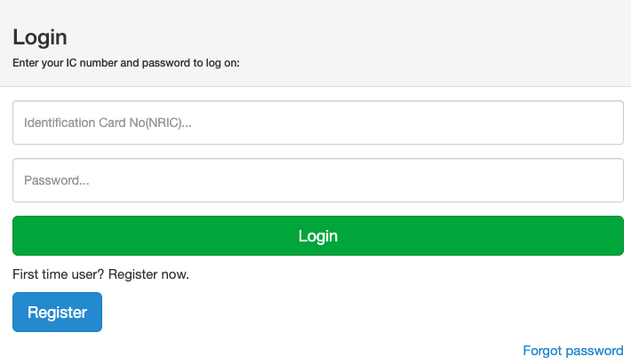Open the Forgot password link
This screenshot has width=631, height=364.
(573, 351)
